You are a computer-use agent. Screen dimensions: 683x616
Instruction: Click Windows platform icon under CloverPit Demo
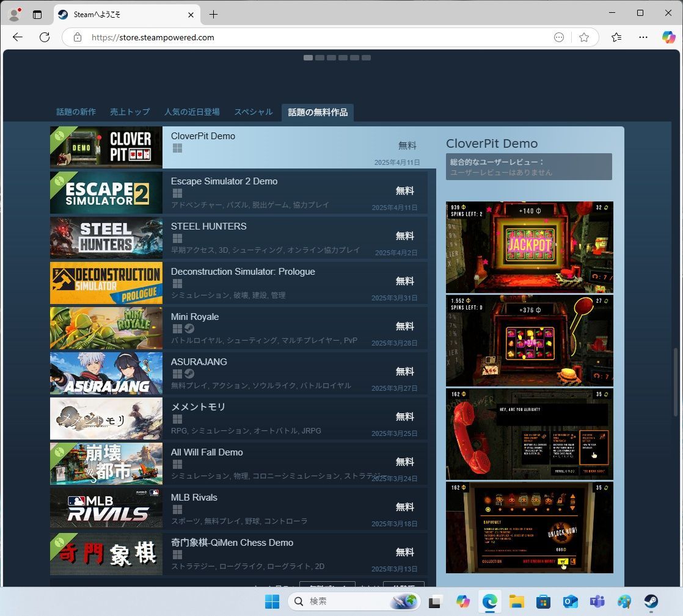tap(177, 148)
